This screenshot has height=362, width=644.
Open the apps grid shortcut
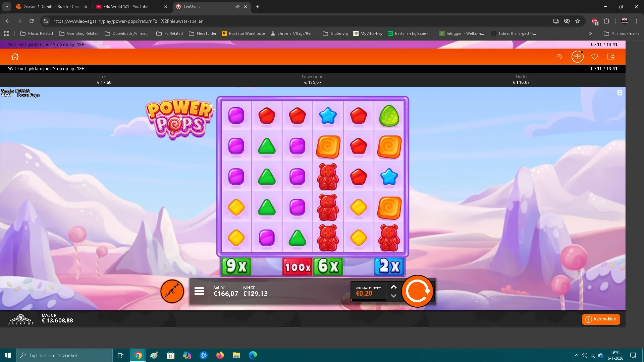(7, 34)
